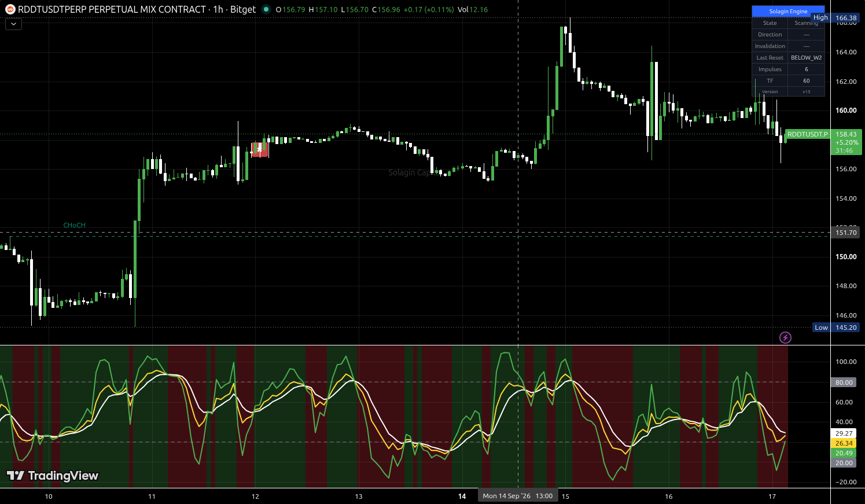Screen dimensions: 865x504
Task: Click the 80.00 upper band label
Action: 844,382
